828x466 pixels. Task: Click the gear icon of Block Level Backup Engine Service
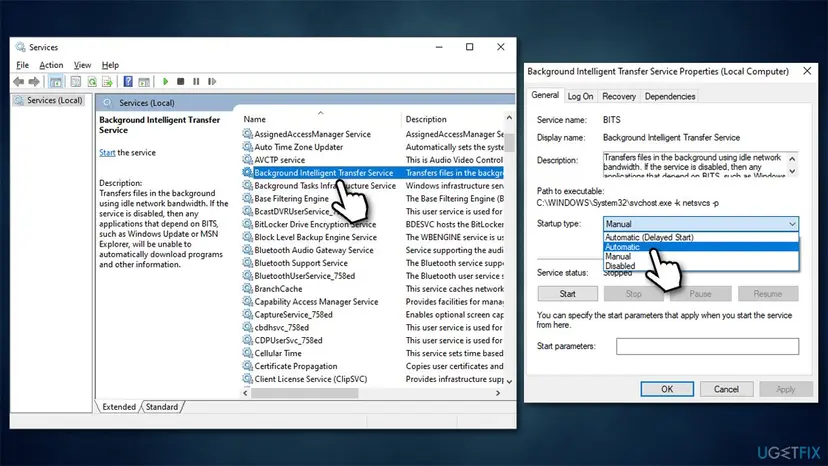click(247, 237)
